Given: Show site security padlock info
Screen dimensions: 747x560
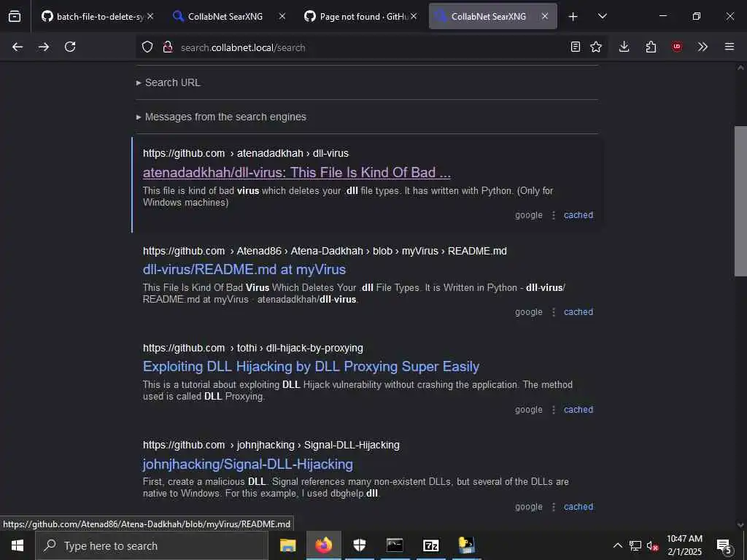Looking at the screenshot, I should point(167,47).
